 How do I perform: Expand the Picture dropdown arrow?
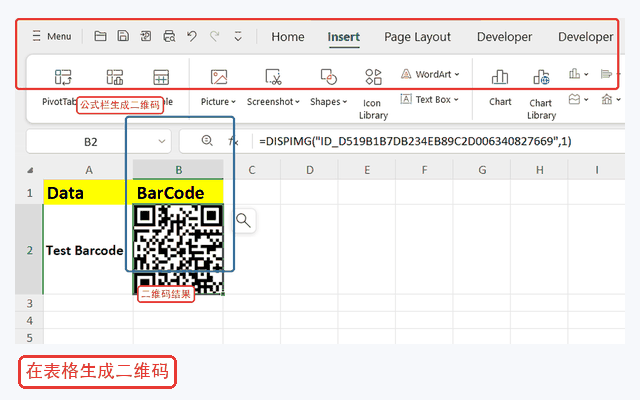[233, 102]
